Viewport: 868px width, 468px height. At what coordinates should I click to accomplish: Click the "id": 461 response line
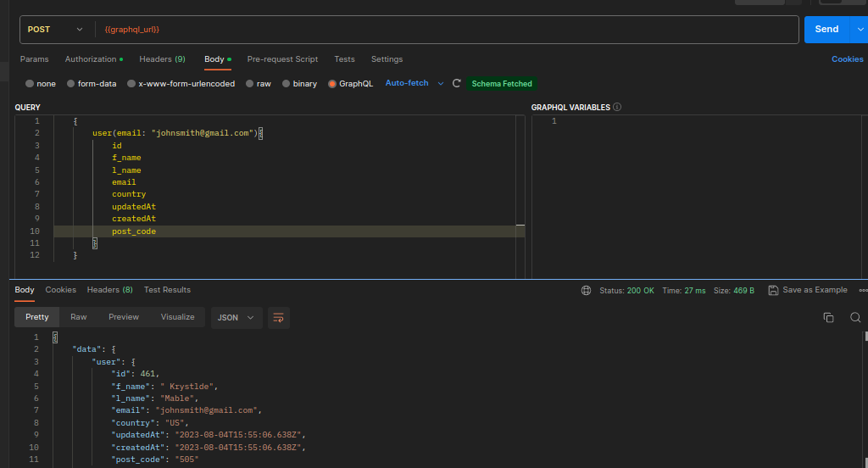point(135,374)
